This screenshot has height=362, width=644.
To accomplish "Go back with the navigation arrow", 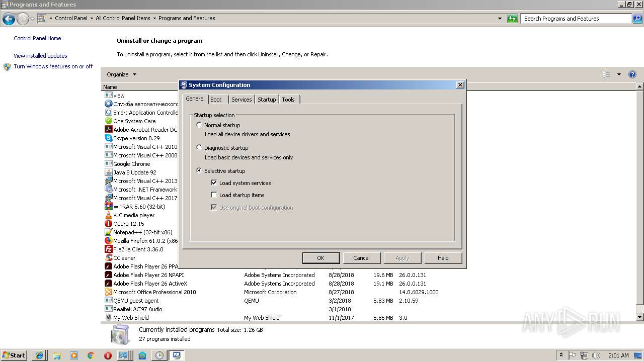I will pyautogui.click(x=9, y=19).
